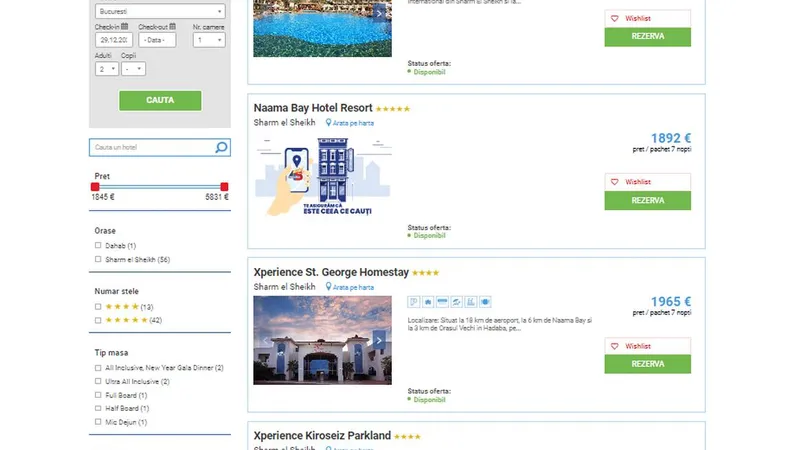Click Disponibil status under St. George Homestay
This screenshot has width=800, height=450.
pos(429,400)
